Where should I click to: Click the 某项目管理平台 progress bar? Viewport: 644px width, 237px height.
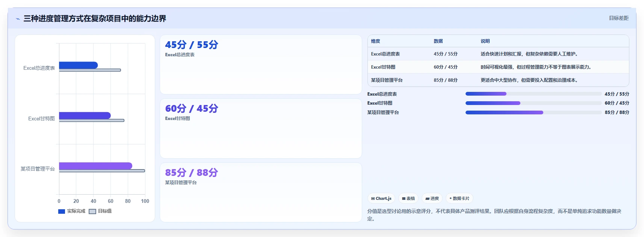pyautogui.click(x=534, y=112)
